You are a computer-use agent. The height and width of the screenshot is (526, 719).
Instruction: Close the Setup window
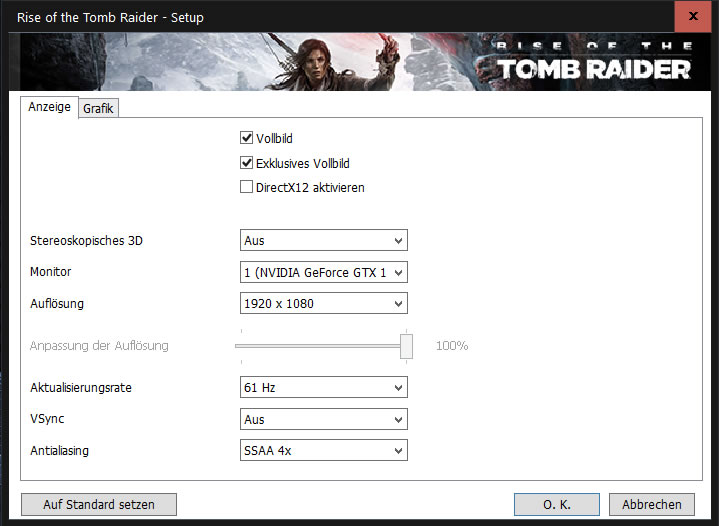coord(693,17)
